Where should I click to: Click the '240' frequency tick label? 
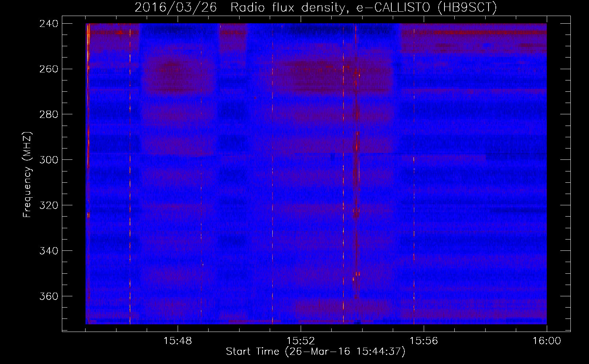[x=48, y=23]
